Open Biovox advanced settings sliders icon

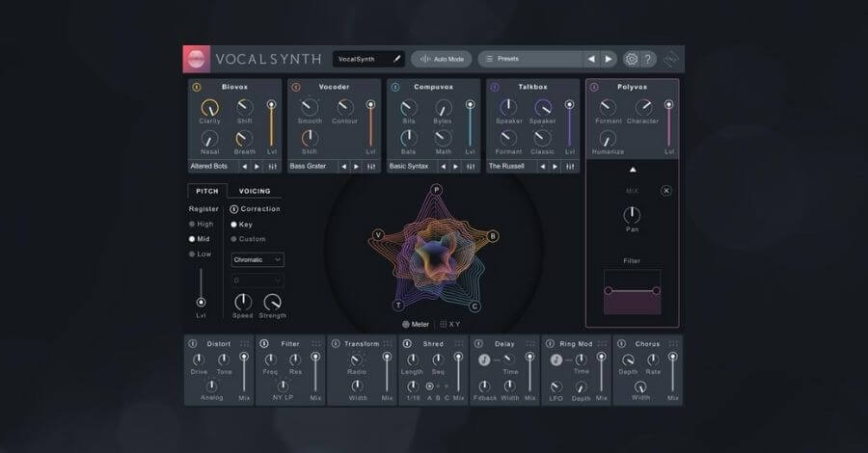point(272,167)
